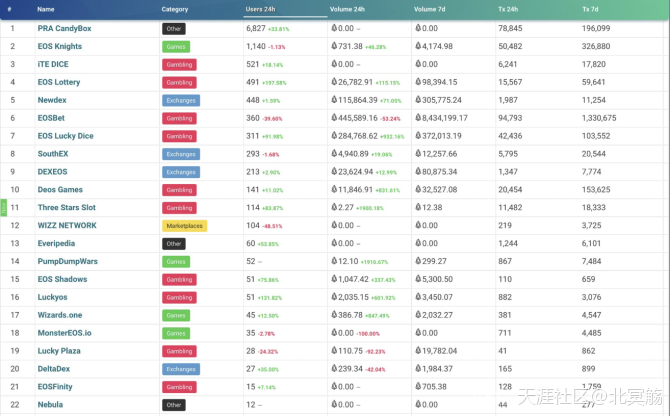Sort by Volume 24h column header
Image resolution: width=670 pixels, height=416 pixels.
click(347, 9)
